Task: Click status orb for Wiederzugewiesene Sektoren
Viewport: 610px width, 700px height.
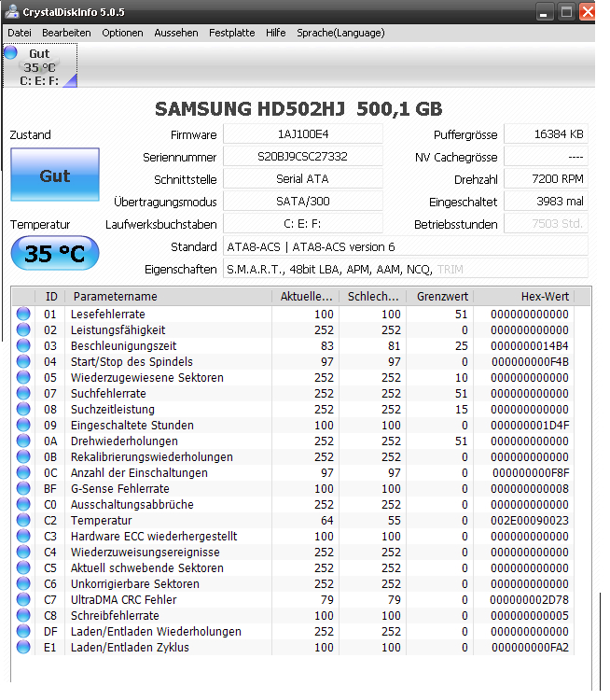Action: [x=23, y=377]
